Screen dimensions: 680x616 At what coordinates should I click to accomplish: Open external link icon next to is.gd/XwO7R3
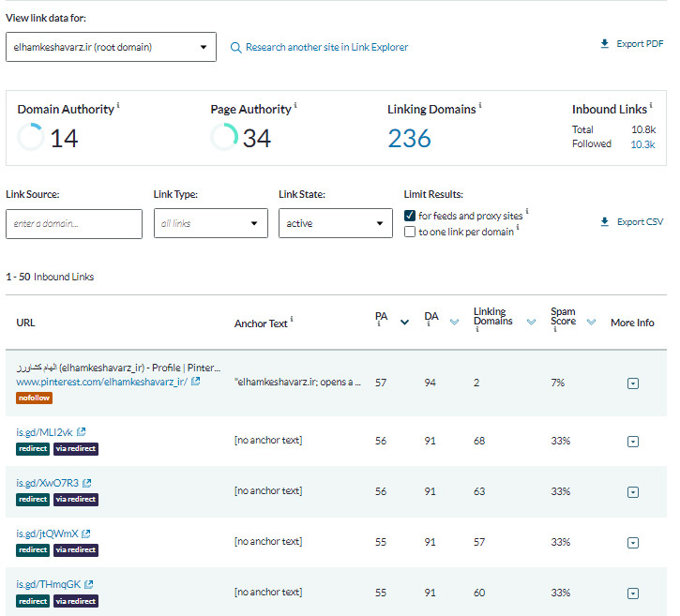pyautogui.click(x=87, y=483)
